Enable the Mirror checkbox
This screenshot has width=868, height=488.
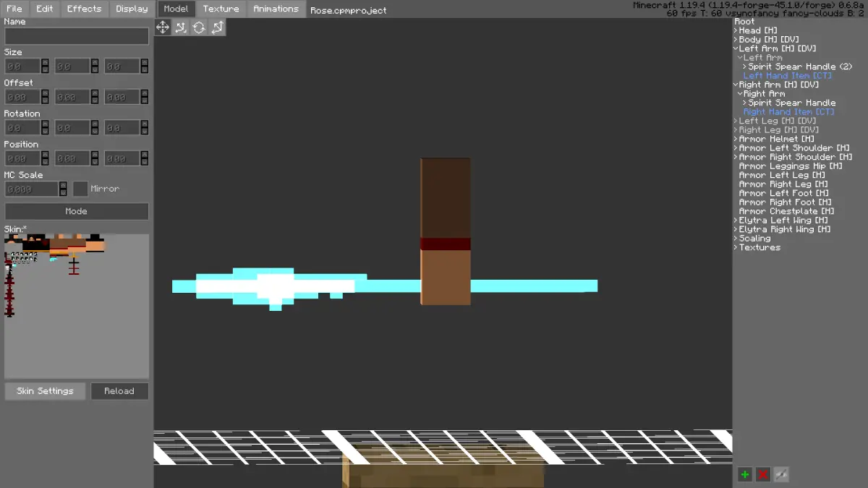pyautogui.click(x=81, y=189)
